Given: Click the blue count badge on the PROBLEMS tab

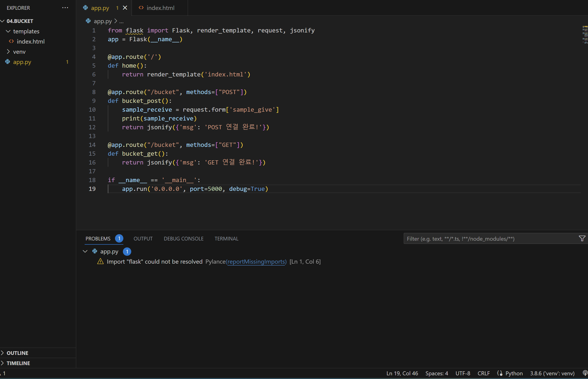Looking at the screenshot, I should [x=119, y=238].
